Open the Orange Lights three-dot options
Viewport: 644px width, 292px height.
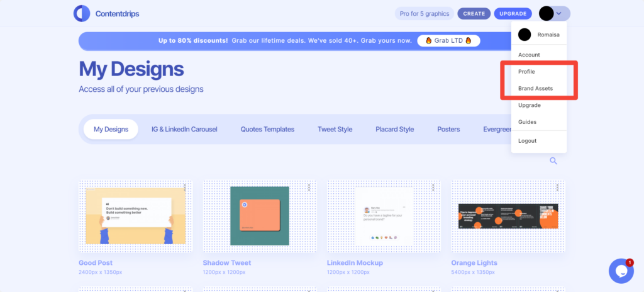coord(558,188)
